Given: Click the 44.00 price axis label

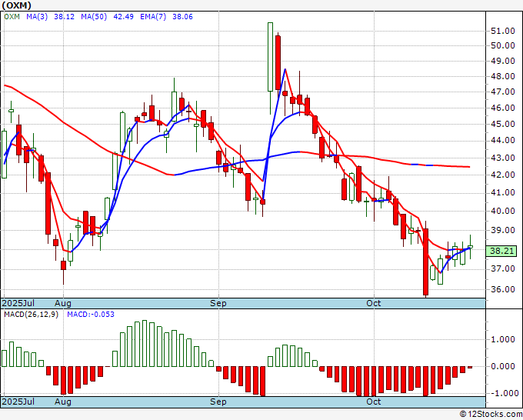Looking at the screenshot, I should (x=503, y=141).
